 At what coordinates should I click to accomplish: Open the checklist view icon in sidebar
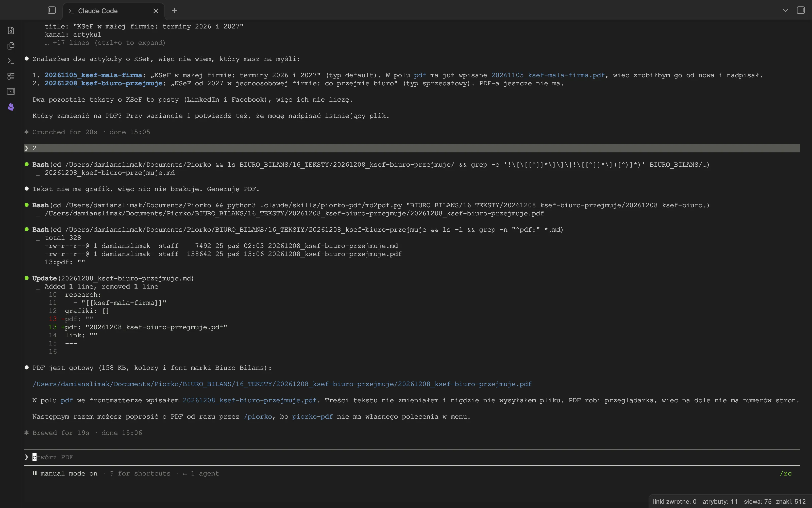pos(11,76)
